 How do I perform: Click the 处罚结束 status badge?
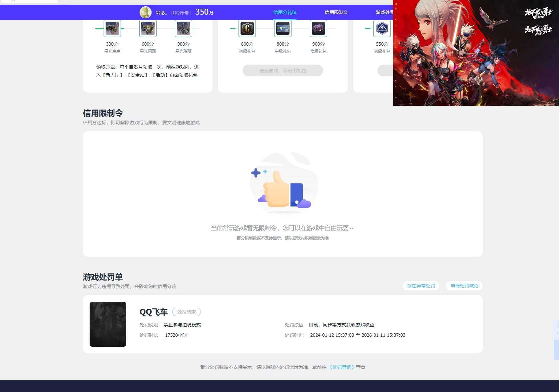[187, 312]
